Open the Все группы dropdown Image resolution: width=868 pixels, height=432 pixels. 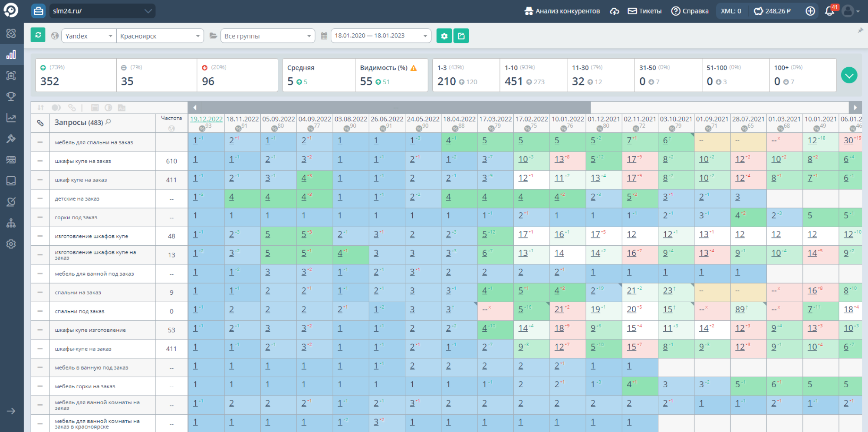tap(268, 36)
